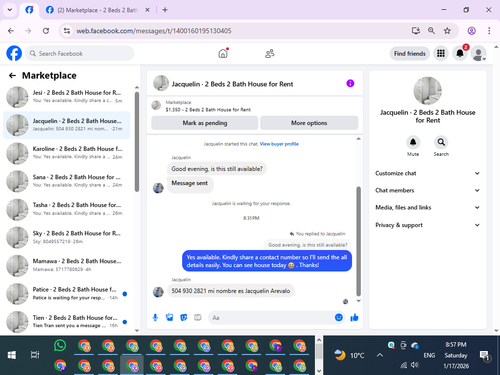The height and width of the screenshot is (375, 500).
Task: Open Sky conversation
Action: point(67,237)
